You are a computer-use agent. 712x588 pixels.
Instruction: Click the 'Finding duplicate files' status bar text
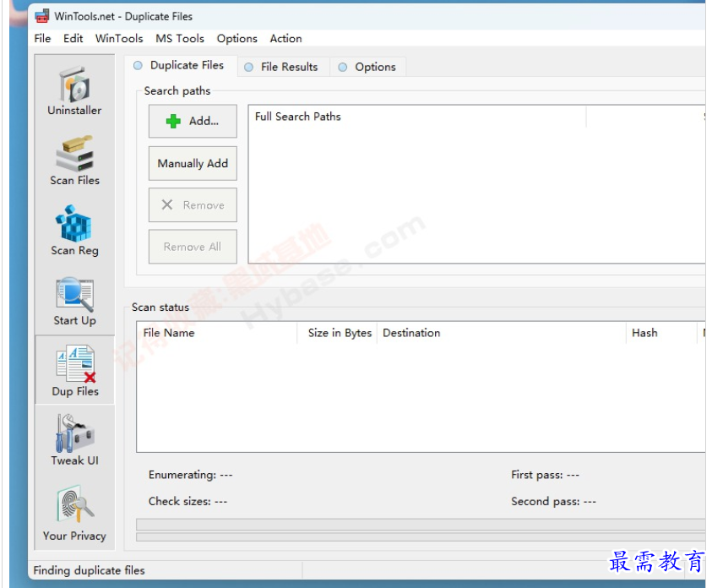click(x=89, y=570)
